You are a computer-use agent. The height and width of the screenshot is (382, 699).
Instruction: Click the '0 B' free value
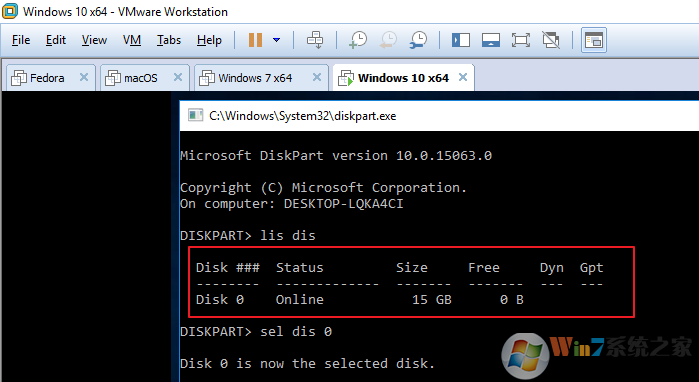(511, 299)
